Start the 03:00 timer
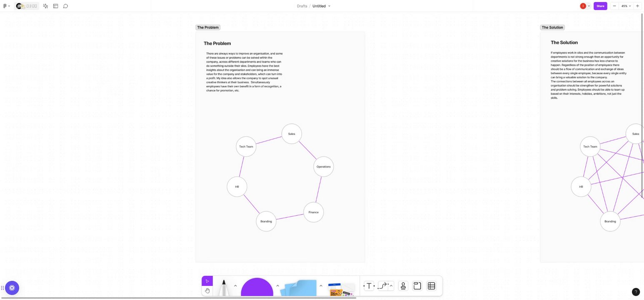This screenshot has height=300, width=644. pyautogui.click(x=27, y=6)
